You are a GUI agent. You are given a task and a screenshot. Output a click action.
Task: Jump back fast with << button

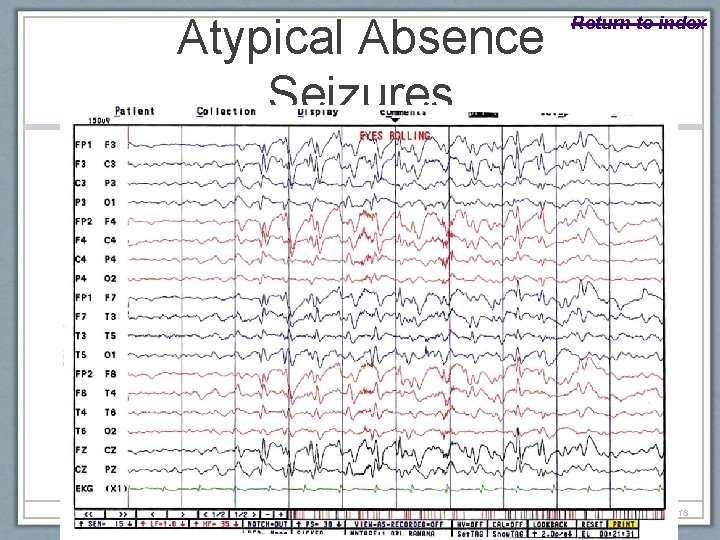click(x=89, y=514)
